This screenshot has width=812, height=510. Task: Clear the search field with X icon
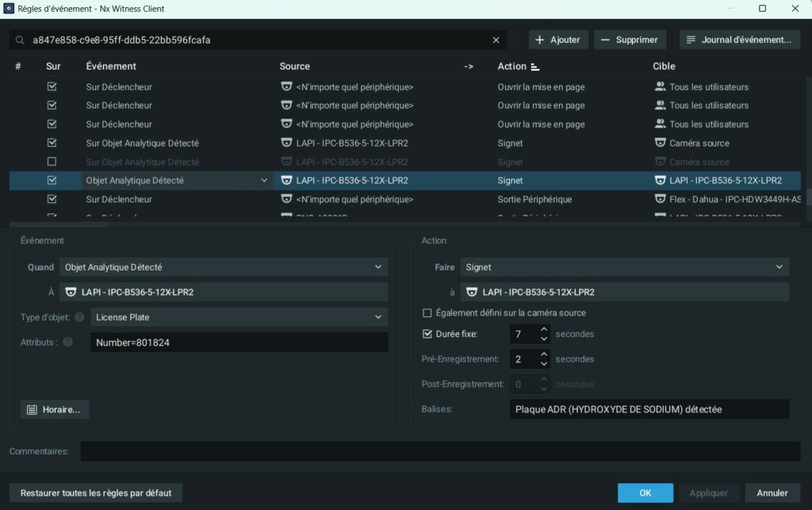tap(496, 40)
